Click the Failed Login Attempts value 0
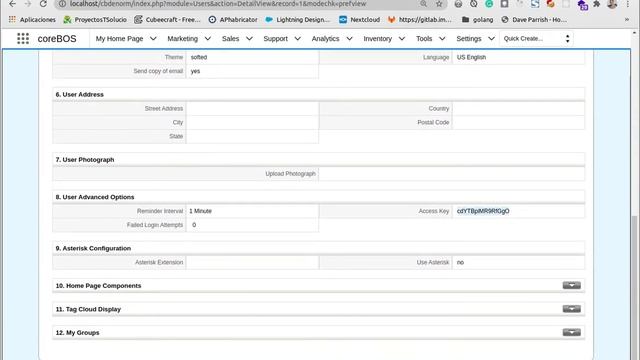640x360 pixels. (x=194, y=225)
